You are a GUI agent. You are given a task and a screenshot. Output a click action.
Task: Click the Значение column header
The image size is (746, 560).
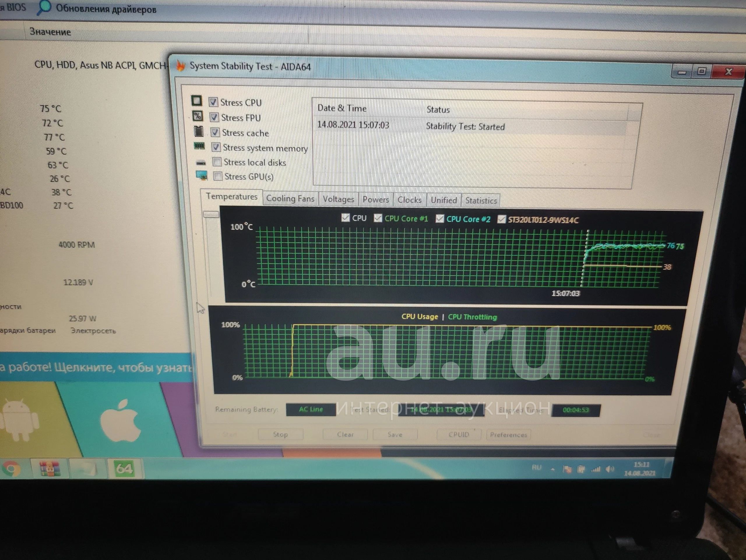point(50,32)
